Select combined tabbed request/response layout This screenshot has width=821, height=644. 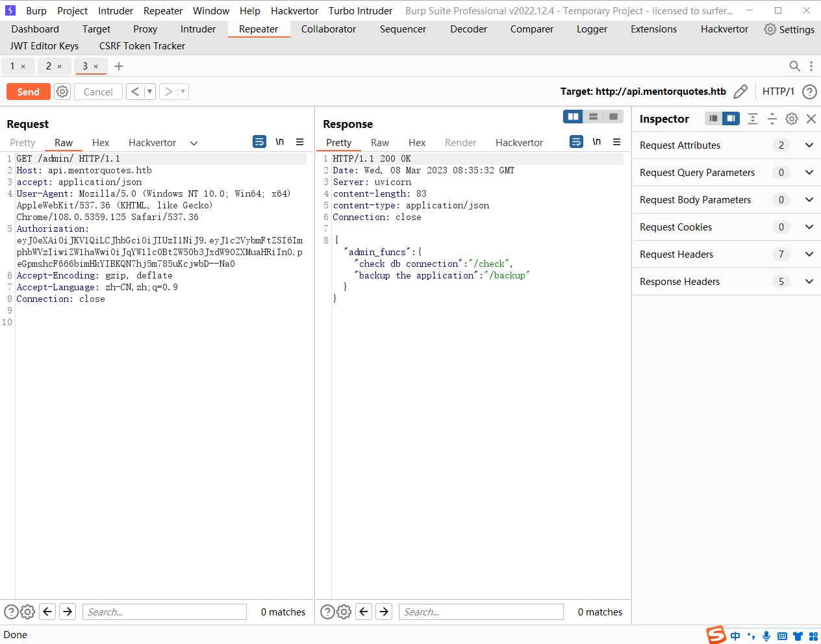tap(613, 117)
